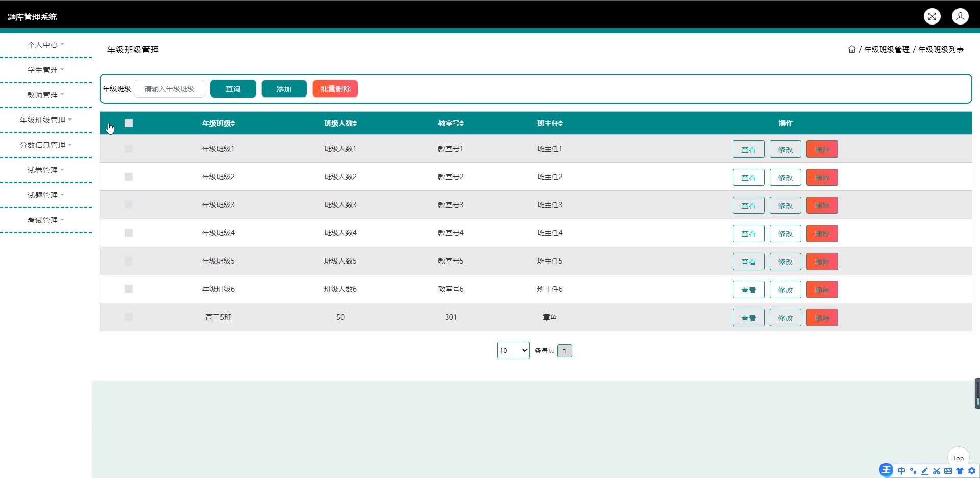Open IME soft keyboard icon
The width and height of the screenshot is (980, 478).
pyautogui.click(x=948, y=471)
